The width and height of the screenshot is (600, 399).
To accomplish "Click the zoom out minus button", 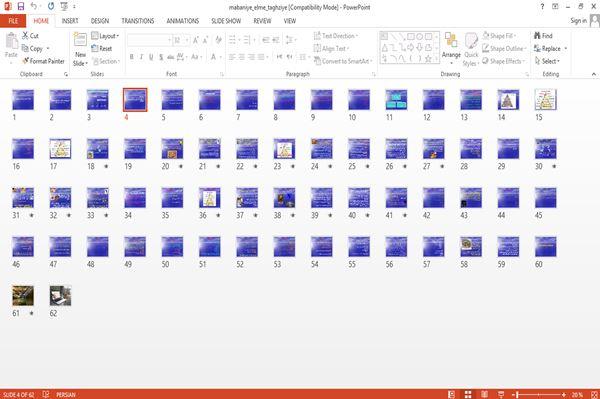I will [513, 394].
